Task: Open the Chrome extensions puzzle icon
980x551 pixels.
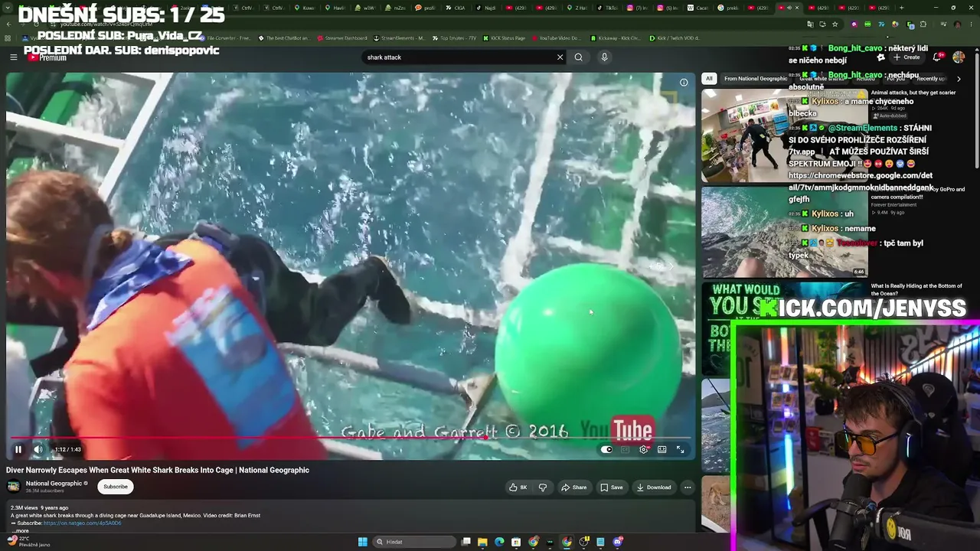Action: (923, 24)
